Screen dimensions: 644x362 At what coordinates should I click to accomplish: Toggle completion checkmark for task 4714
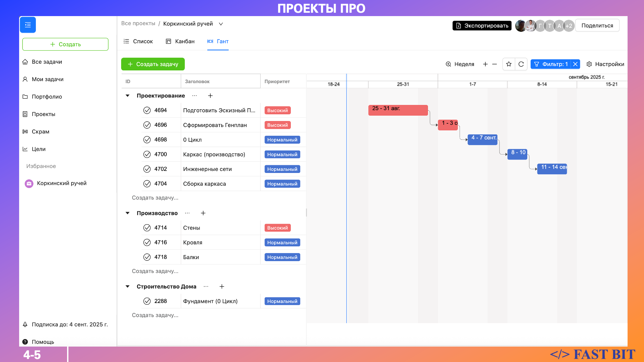coord(147,228)
